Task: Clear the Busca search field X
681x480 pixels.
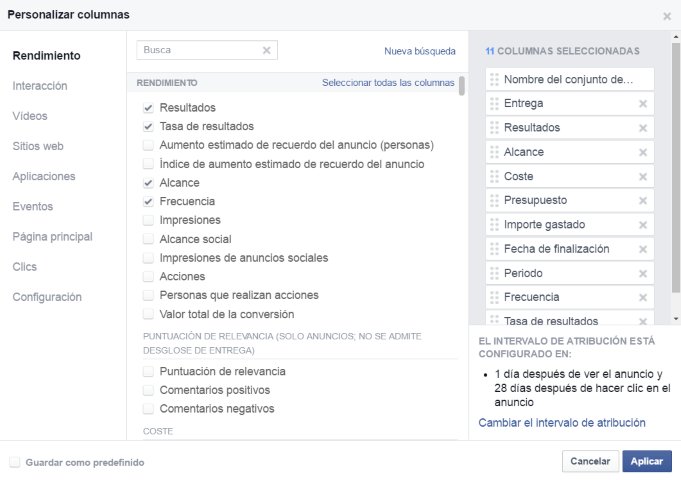Action: click(267, 50)
